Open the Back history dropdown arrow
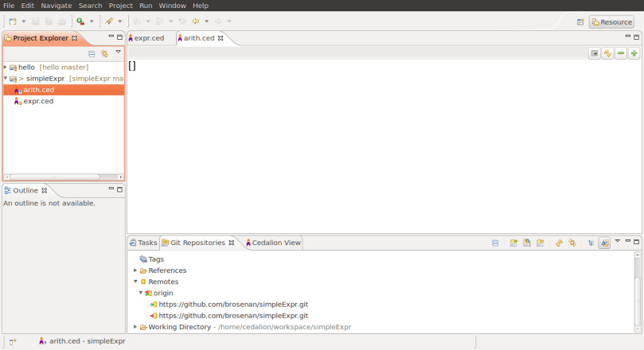 [x=207, y=21]
